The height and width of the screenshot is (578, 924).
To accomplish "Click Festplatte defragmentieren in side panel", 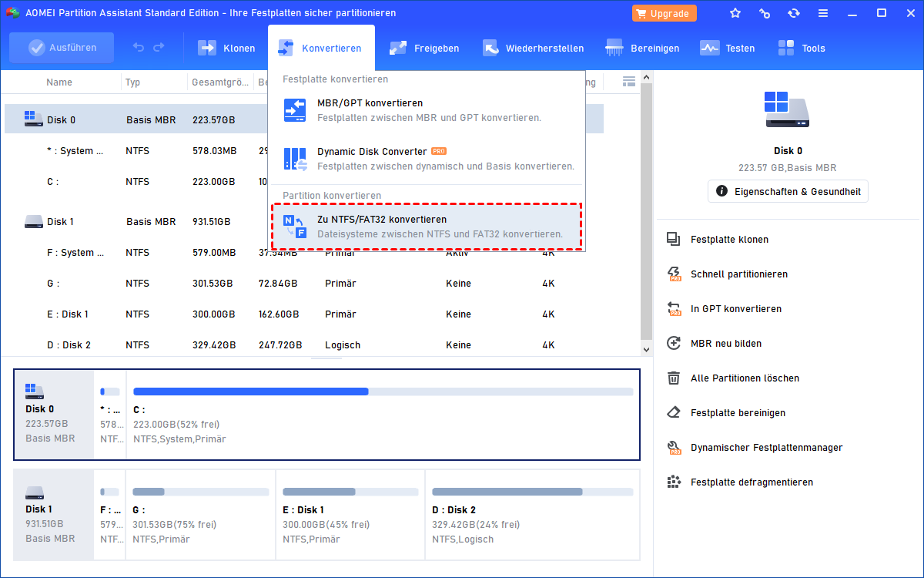I will pos(752,482).
